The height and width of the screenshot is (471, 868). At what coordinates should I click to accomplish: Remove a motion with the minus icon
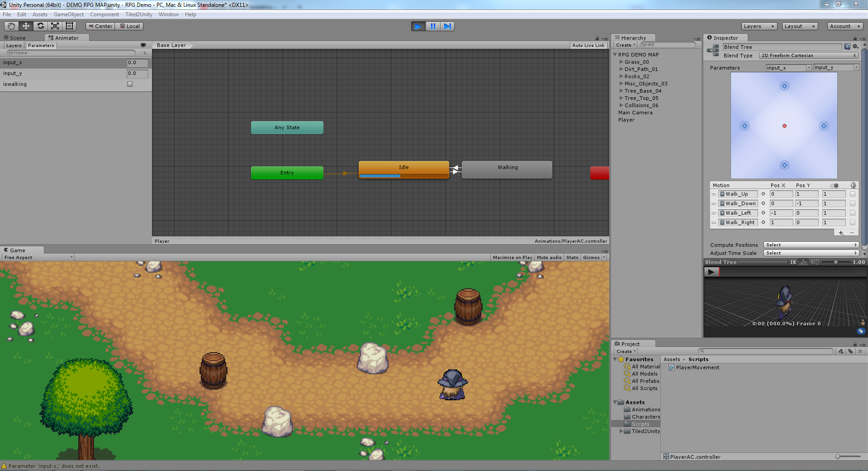(852, 233)
